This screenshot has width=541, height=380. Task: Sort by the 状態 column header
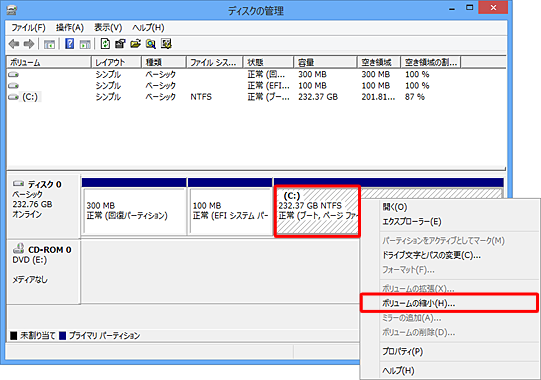coord(268,62)
